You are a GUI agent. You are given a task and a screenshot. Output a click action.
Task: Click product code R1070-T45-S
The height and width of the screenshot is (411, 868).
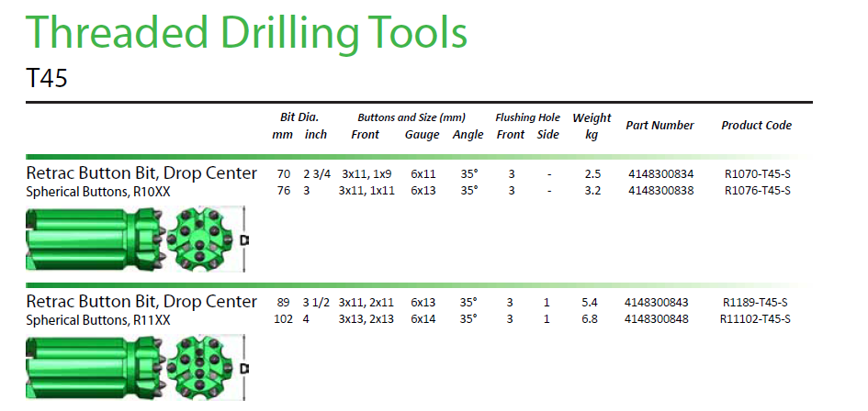click(x=757, y=173)
